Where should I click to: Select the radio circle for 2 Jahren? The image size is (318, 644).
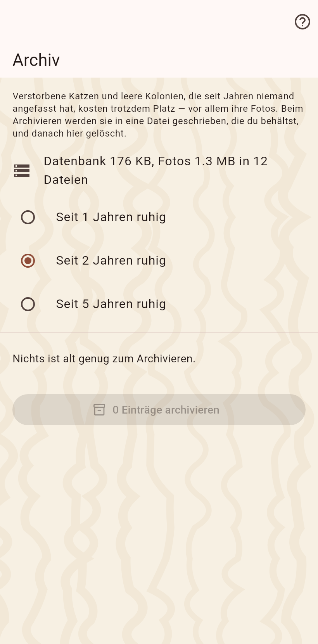tap(28, 261)
